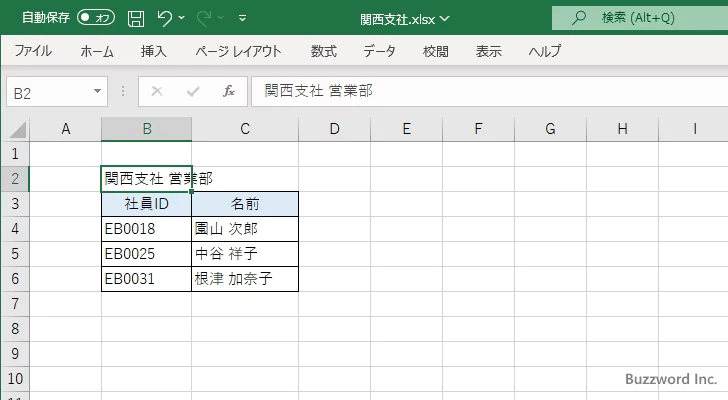The width and height of the screenshot is (728, 400).
Task: Select column G header
Action: pos(550,129)
